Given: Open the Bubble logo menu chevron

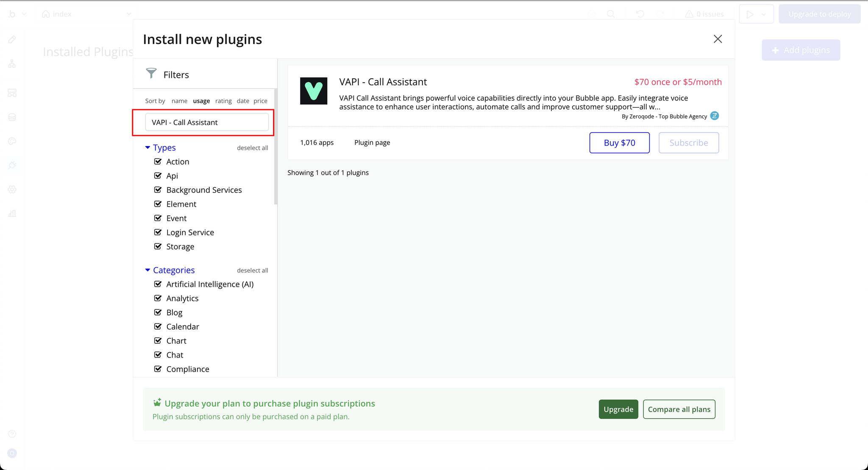Looking at the screenshot, I should pos(24,14).
